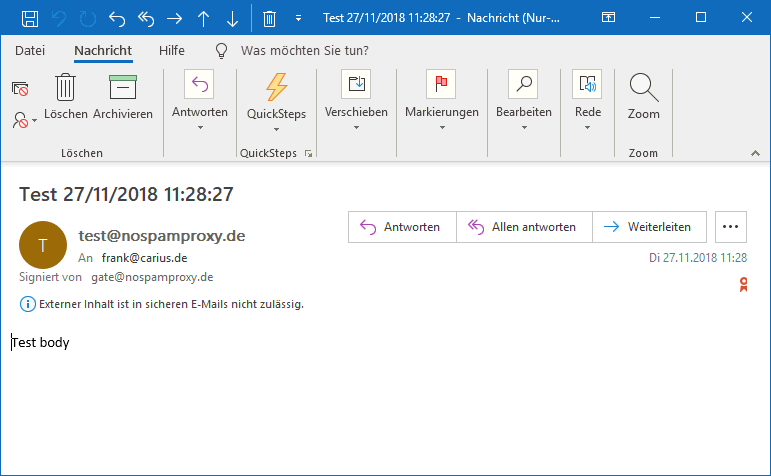
Task: Click the sender avatar with letter T
Action: pyautogui.click(x=43, y=245)
